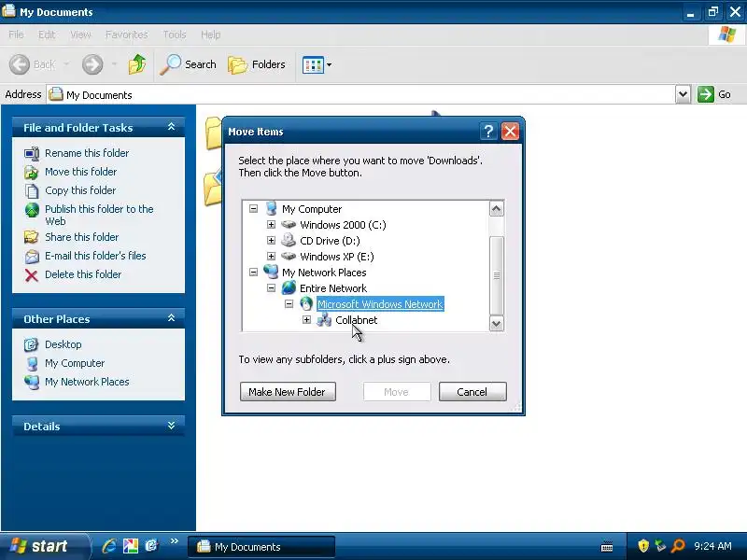Expand the Collabnet workgroup node

[306, 319]
